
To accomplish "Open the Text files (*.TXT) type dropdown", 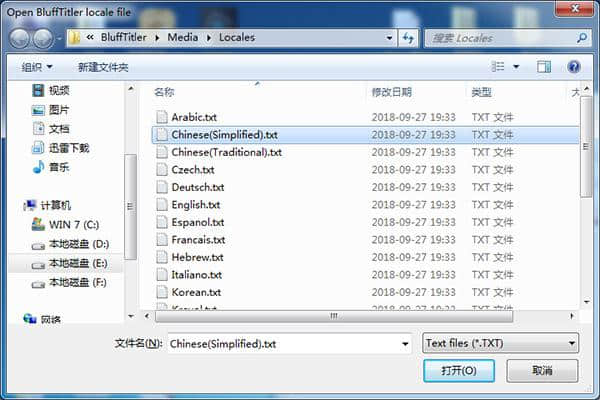I will 501,343.
